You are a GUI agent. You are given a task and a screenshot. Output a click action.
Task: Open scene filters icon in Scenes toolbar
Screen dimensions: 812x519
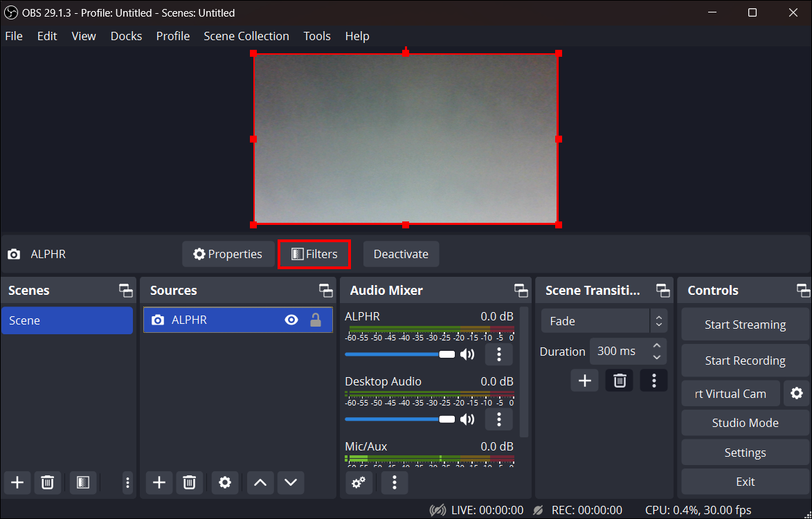tap(82, 482)
